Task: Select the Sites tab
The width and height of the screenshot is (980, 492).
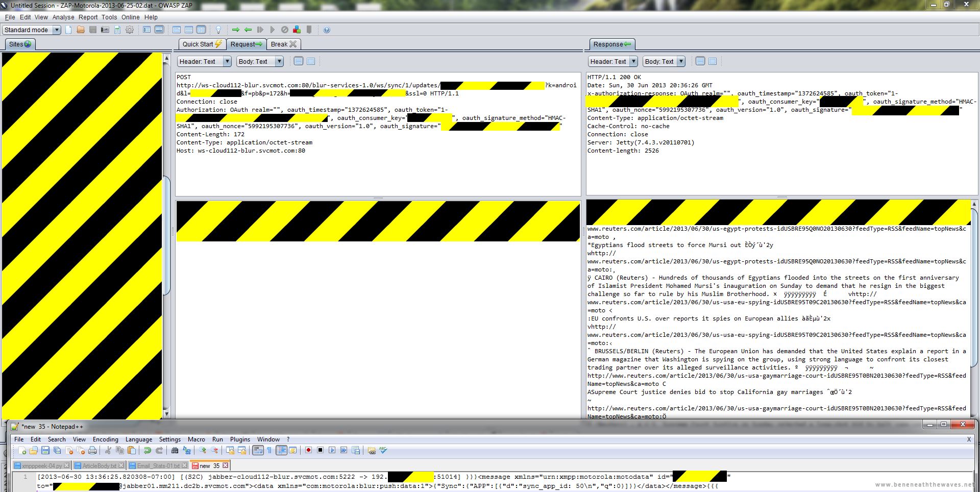Action: coord(20,44)
